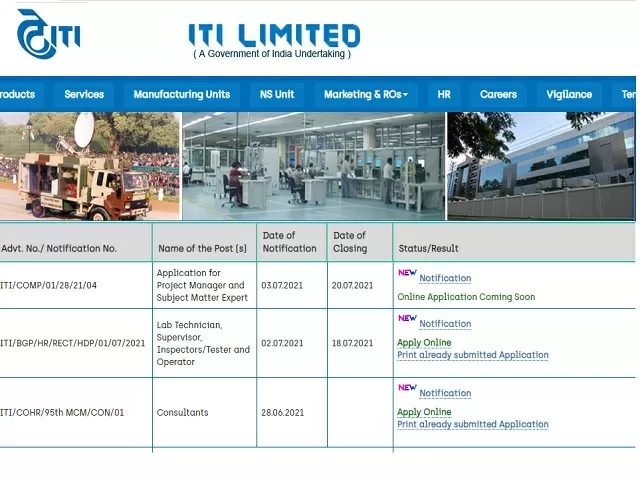
Task: Expand the Marketing & ROs dropdown menu
Action: coord(366,95)
